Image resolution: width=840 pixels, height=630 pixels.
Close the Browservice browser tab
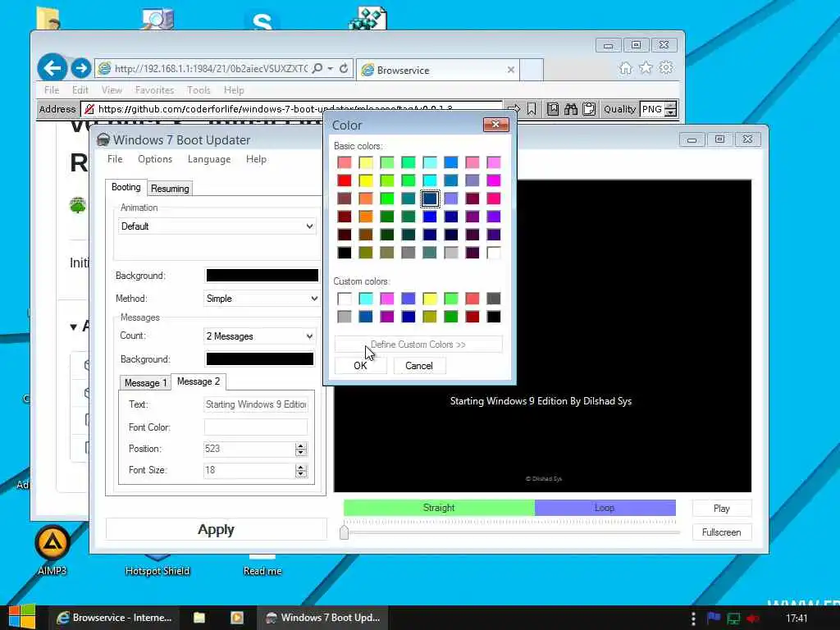pyautogui.click(x=510, y=70)
